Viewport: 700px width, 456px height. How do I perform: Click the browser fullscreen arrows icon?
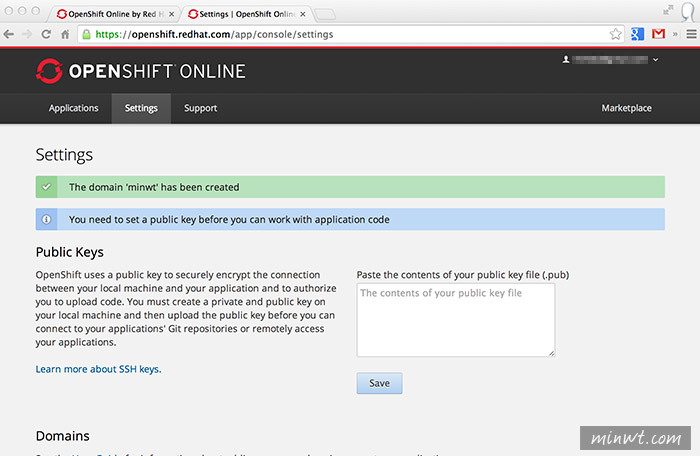point(668,10)
